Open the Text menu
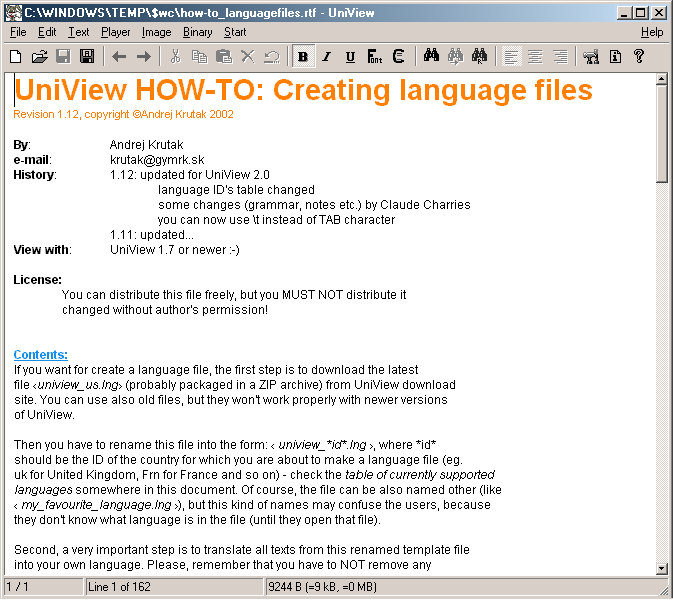This screenshot has height=600, width=673. 79,32
